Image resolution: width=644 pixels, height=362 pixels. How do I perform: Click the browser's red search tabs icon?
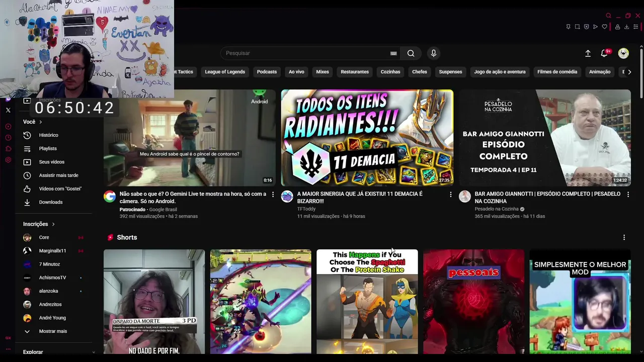[608, 16]
